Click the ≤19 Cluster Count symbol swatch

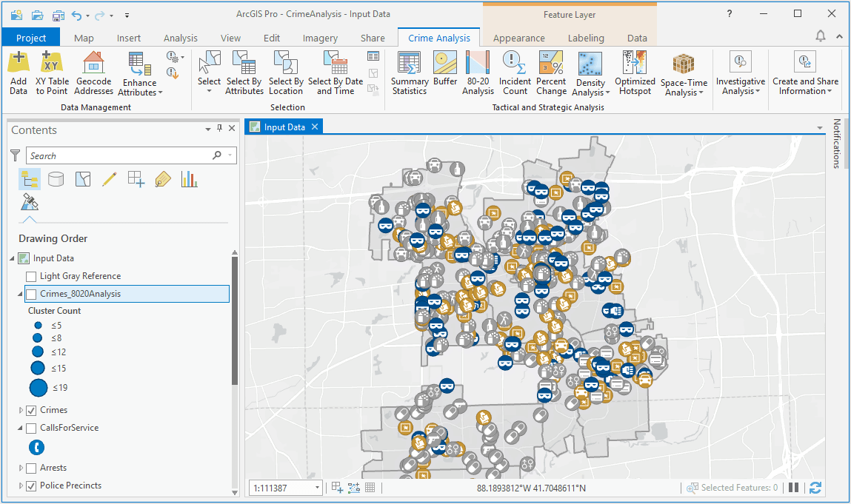tap(38, 387)
